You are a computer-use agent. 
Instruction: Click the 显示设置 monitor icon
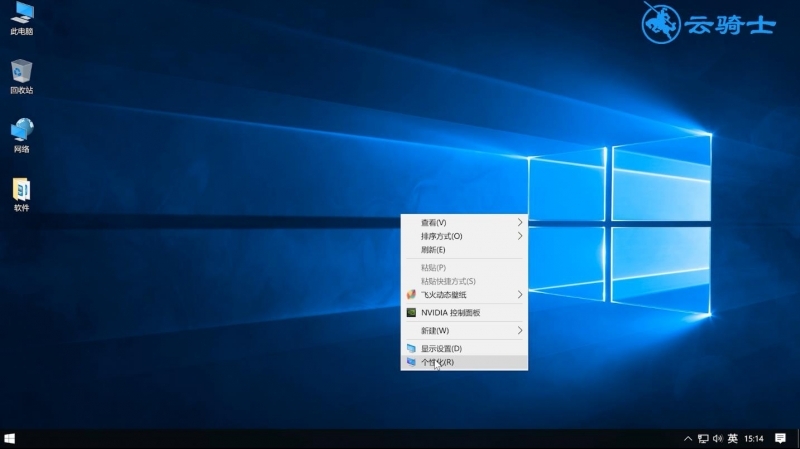pos(411,348)
